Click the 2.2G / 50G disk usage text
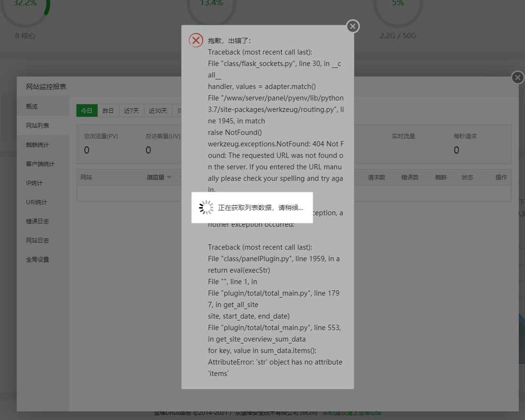 (x=398, y=35)
